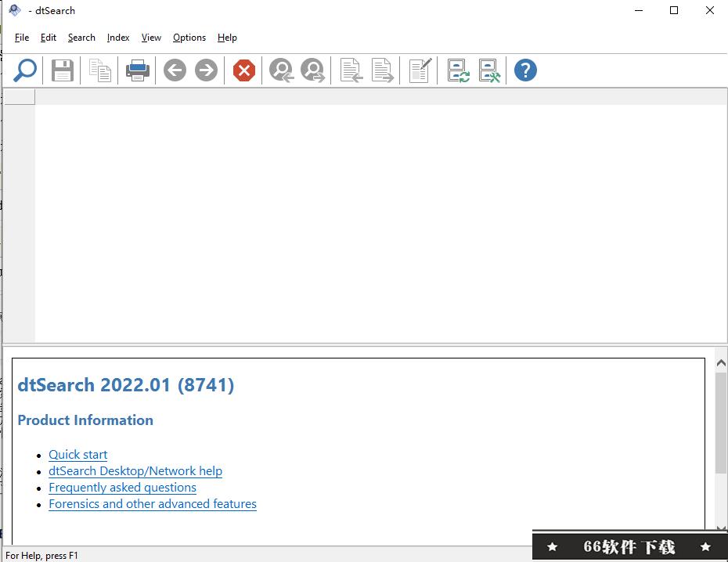Open dtSearch Desktop/Network help link
Image resolution: width=728 pixels, height=562 pixels.
tap(135, 471)
